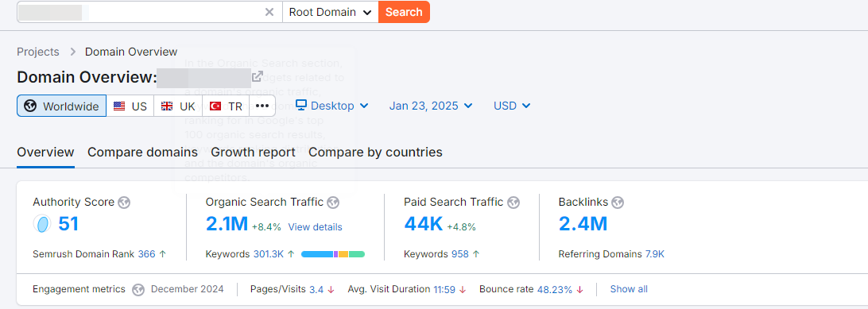Clear the domain search field
This screenshot has width=868, height=309.
(269, 12)
